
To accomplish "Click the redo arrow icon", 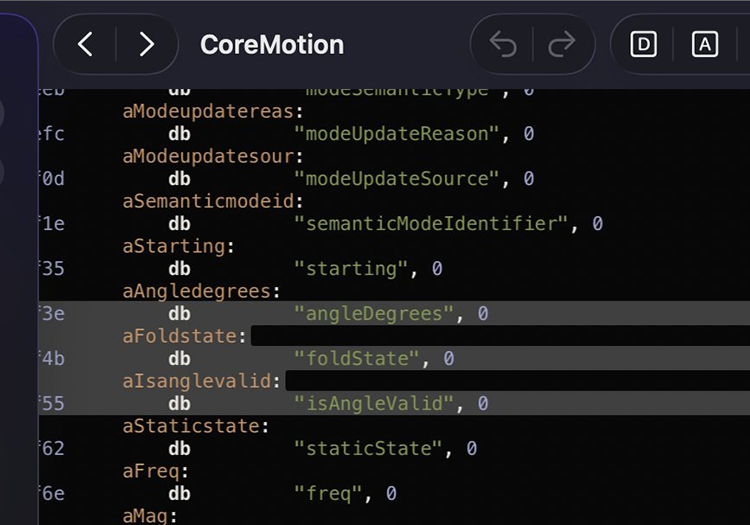I will [x=562, y=44].
